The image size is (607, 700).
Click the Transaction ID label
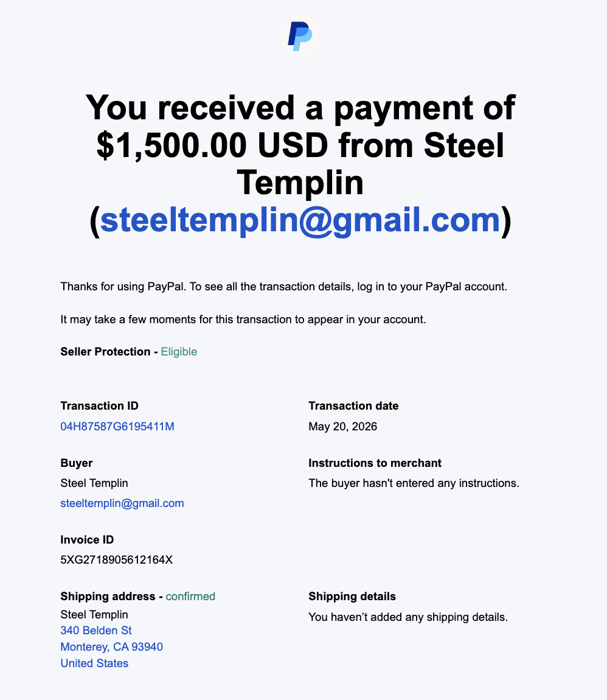(100, 406)
